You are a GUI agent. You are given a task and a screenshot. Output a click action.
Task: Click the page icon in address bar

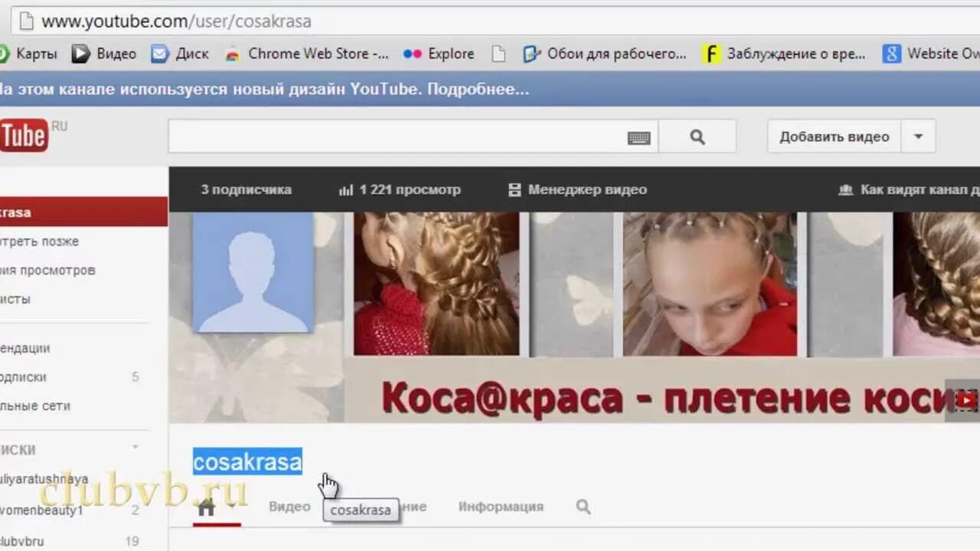point(26,21)
